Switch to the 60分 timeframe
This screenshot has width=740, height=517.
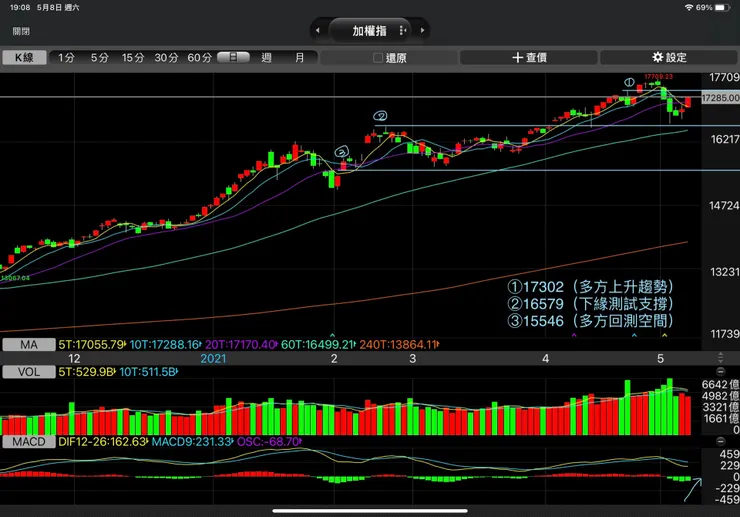pos(200,58)
